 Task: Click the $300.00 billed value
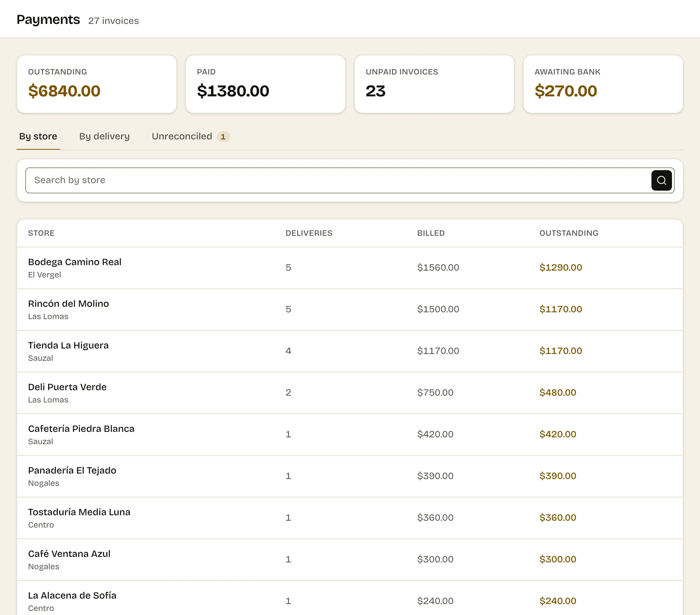point(435,559)
